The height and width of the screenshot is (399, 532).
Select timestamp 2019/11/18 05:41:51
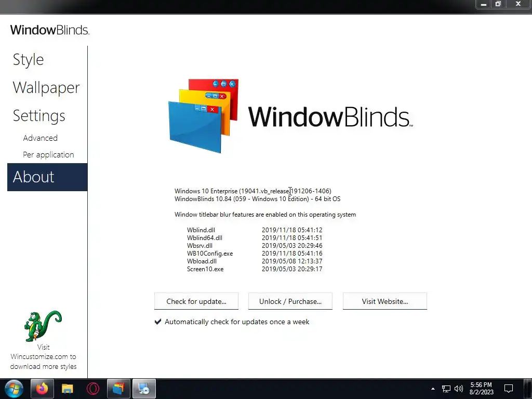click(x=292, y=238)
